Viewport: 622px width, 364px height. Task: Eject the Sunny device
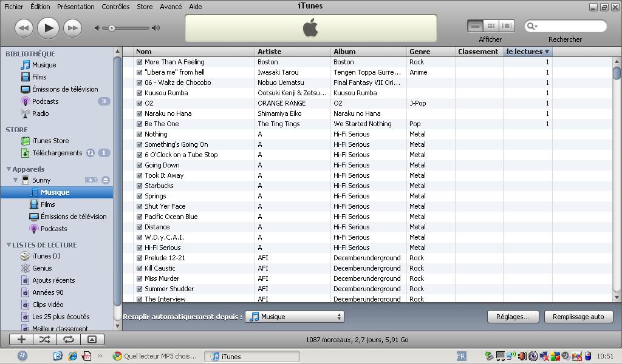pos(106,180)
